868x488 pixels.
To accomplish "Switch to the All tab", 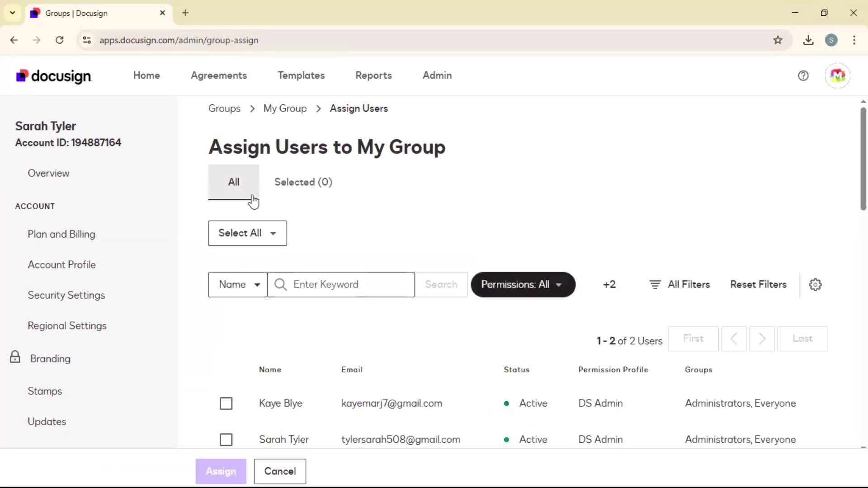I will [x=234, y=182].
